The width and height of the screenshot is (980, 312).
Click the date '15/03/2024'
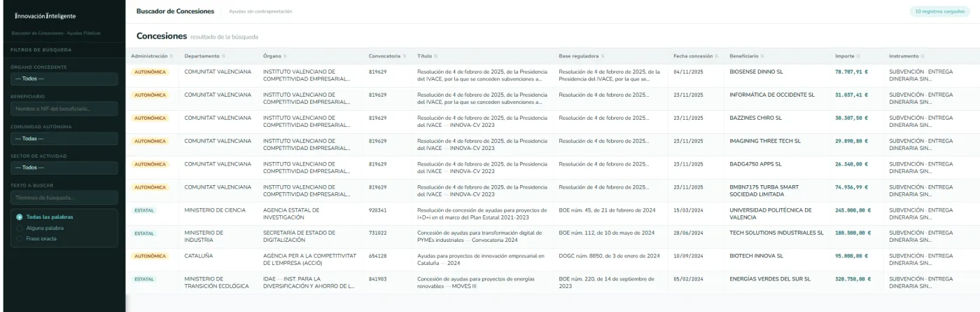pyautogui.click(x=688, y=210)
